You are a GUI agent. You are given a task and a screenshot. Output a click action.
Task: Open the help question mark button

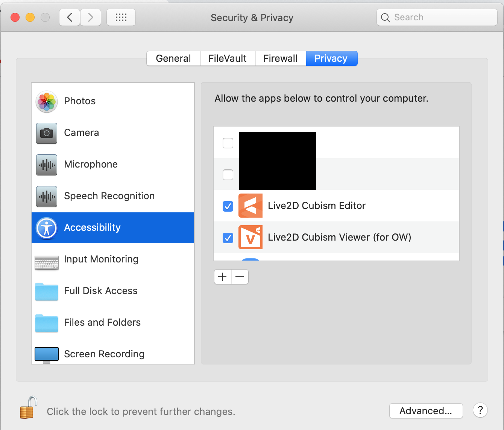pos(480,410)
